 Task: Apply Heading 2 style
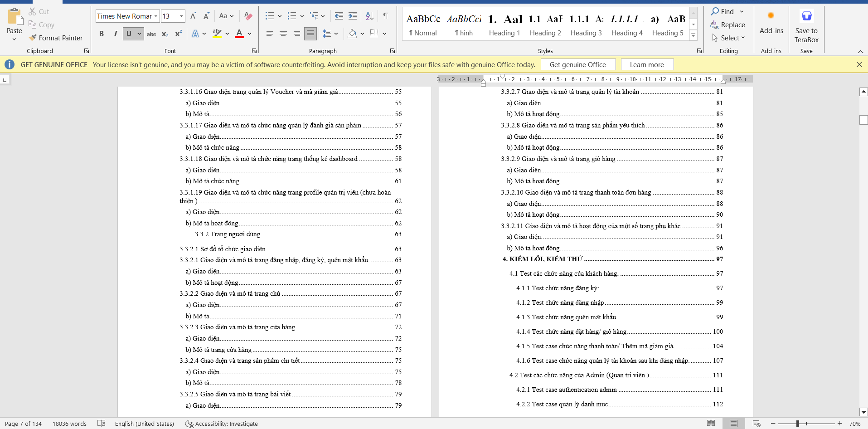pyautogui.click(x=545, y=25)
